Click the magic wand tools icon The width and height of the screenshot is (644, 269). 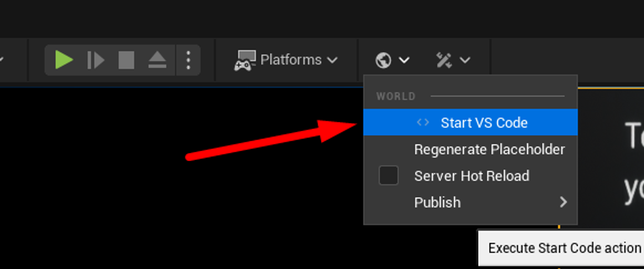(444, 60)
